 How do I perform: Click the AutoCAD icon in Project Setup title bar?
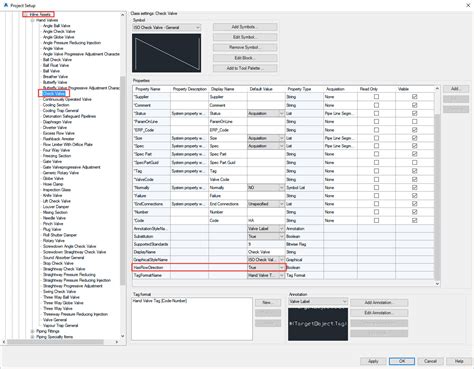(5, 5)
